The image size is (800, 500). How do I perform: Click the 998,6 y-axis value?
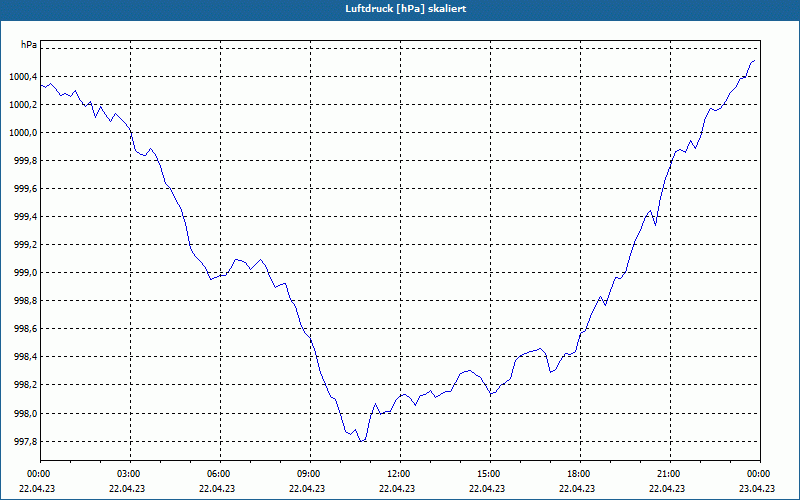point(26,330)
